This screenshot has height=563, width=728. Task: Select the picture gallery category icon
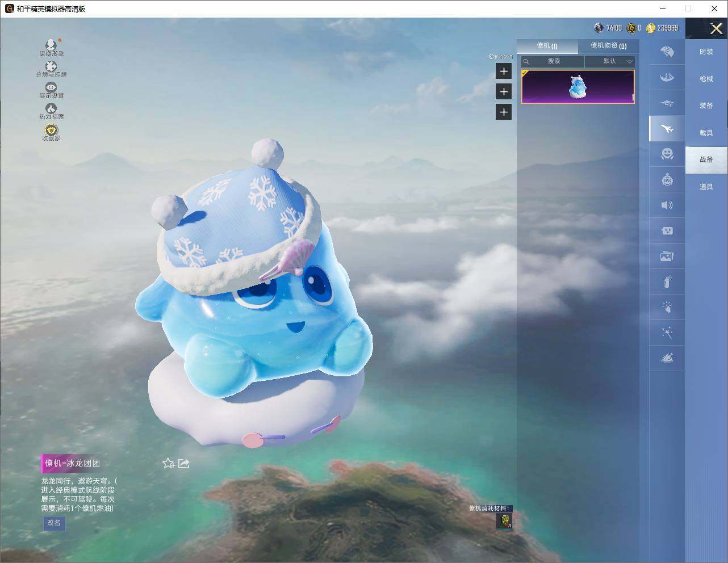click(x=667, y=256)
